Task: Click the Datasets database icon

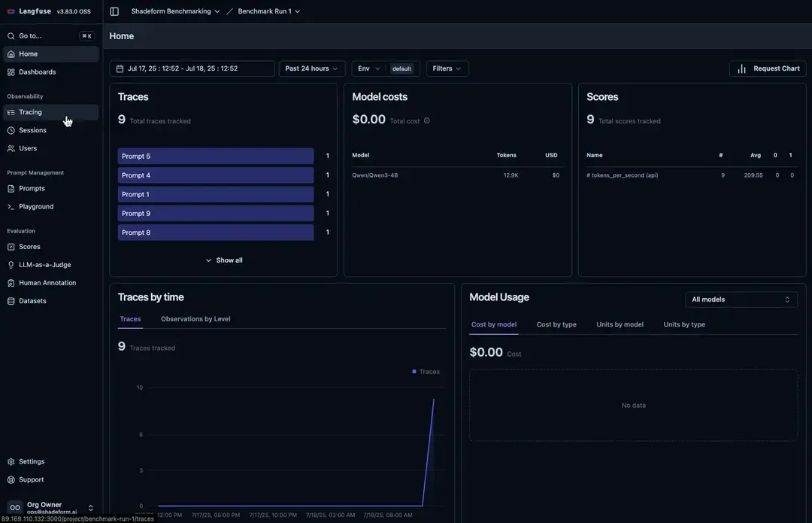Action: (x=11, y=301)
